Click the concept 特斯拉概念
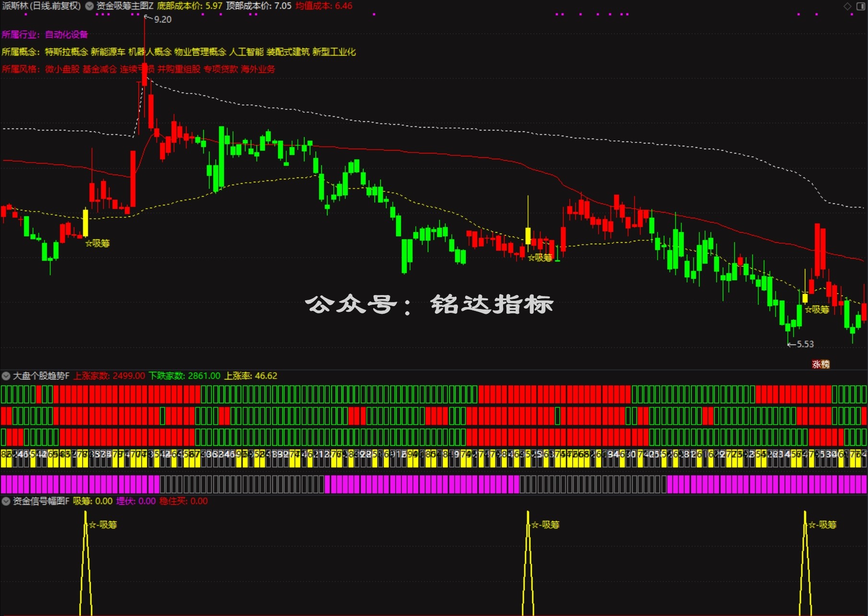The image size is (868, 616). click(67, 52)
